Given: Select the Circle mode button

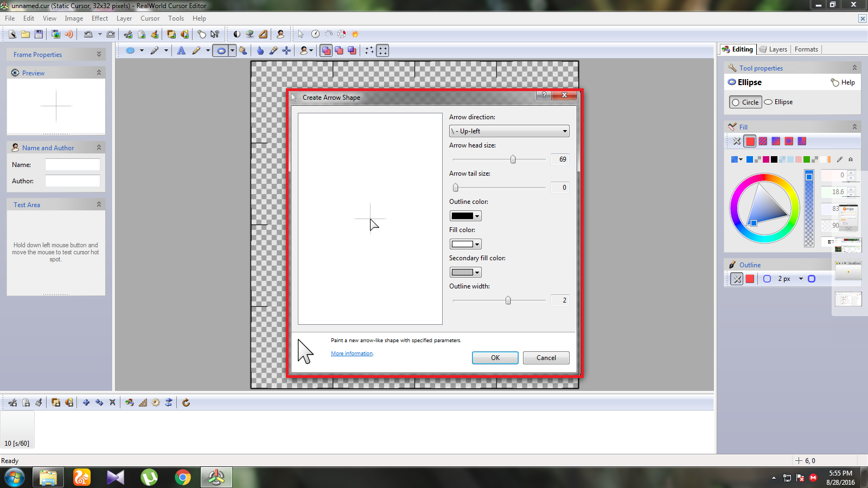Looking at the screenshot, I should [745, 102].
